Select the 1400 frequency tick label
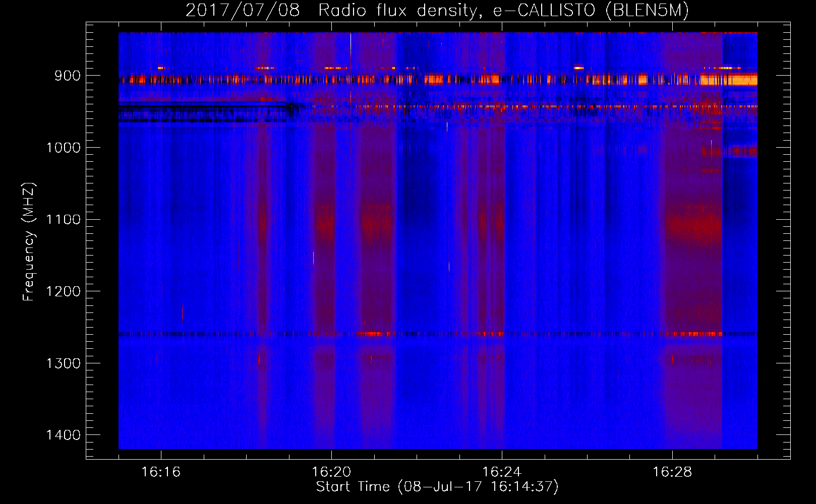The height and width of the screenshot is (504, 816). click(63, 435)
